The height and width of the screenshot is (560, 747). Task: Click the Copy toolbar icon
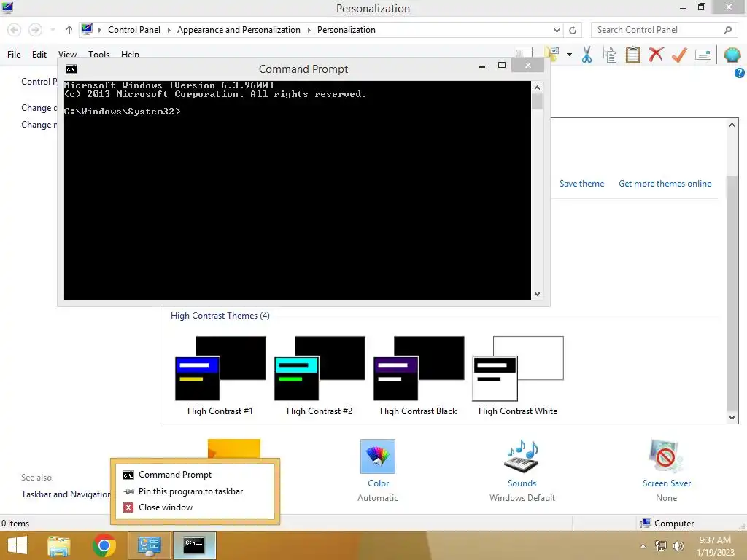point(610,55)
